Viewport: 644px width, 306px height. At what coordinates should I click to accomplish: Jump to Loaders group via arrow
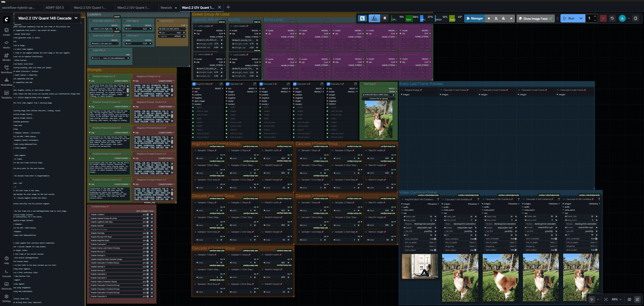click(152, 214)
